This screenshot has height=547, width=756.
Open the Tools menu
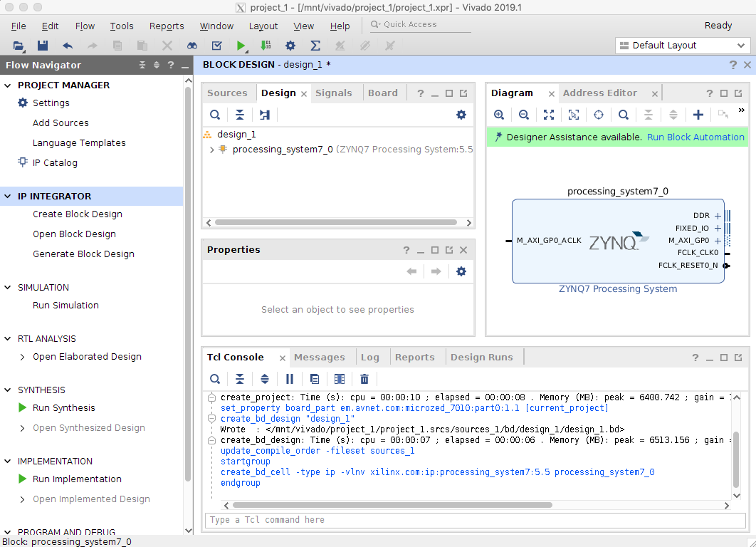(122, 26)
